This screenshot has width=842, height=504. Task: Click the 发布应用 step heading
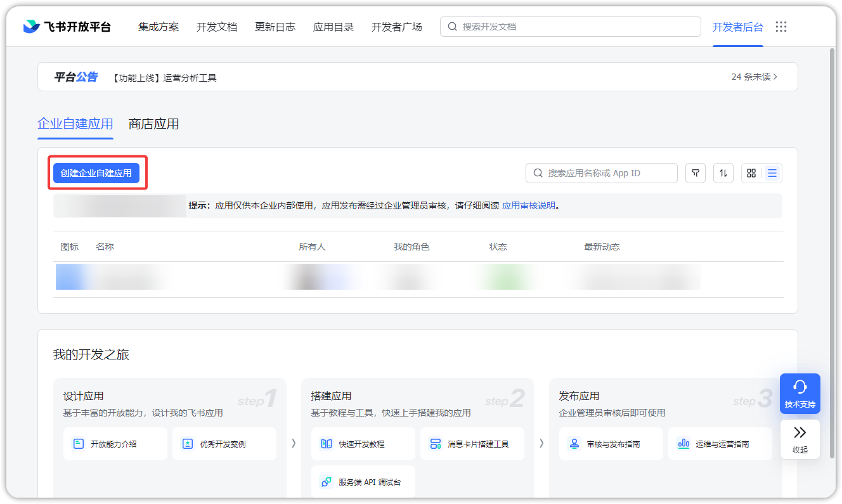coord(579,396)
